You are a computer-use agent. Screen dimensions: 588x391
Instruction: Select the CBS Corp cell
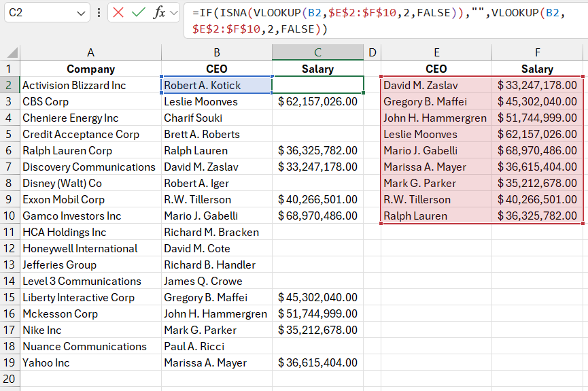click(x=90, y=101)
